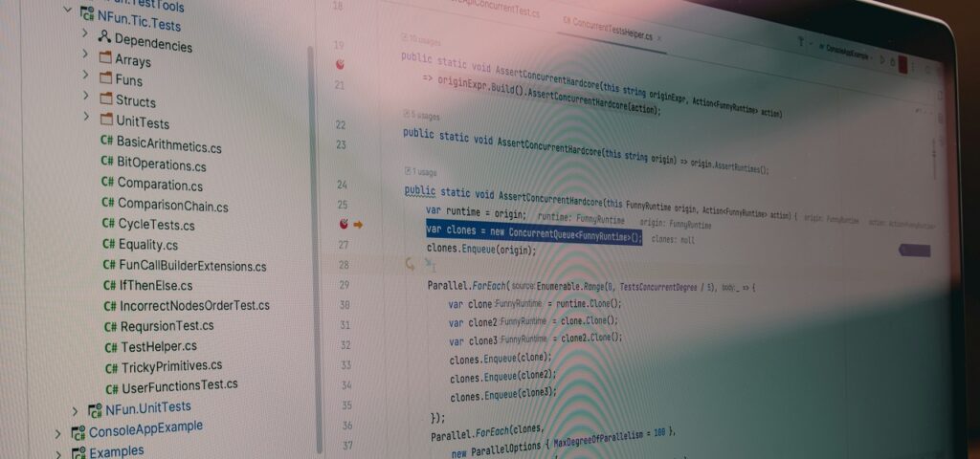
Task: Expand the Funs folder
Action: coord(85,75)
